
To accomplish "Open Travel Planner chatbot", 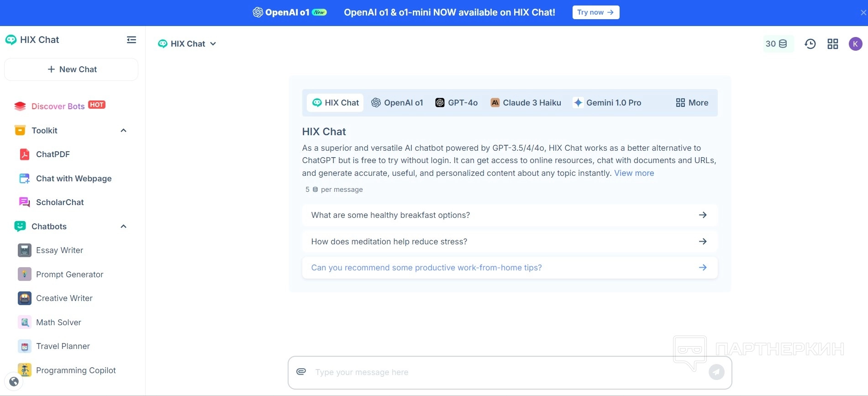I will (x=63, y=346).
